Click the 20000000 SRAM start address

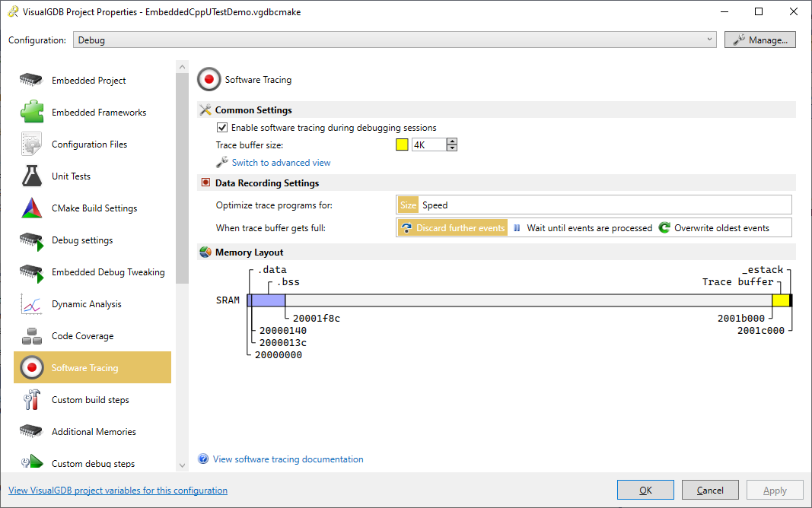click(279, 355)
